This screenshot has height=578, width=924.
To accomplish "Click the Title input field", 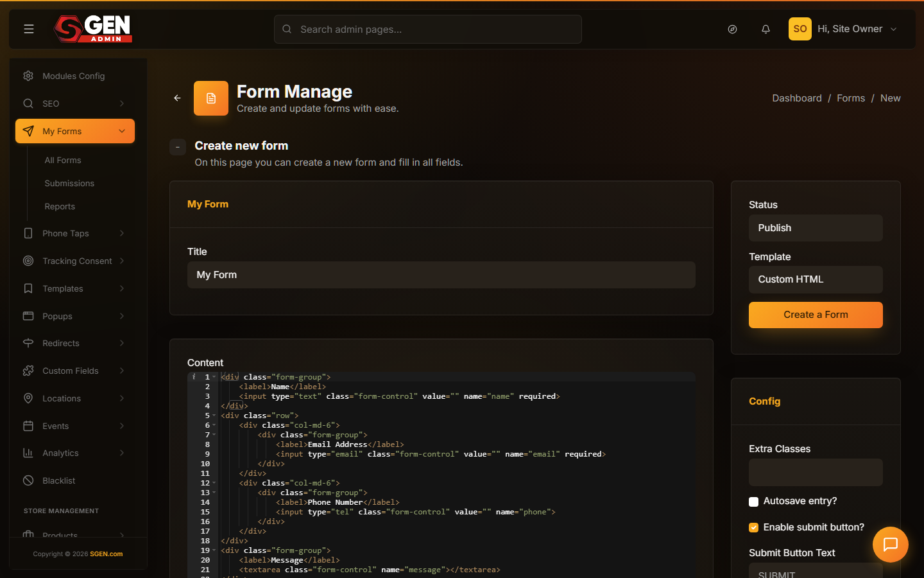I will click(441, 275).
